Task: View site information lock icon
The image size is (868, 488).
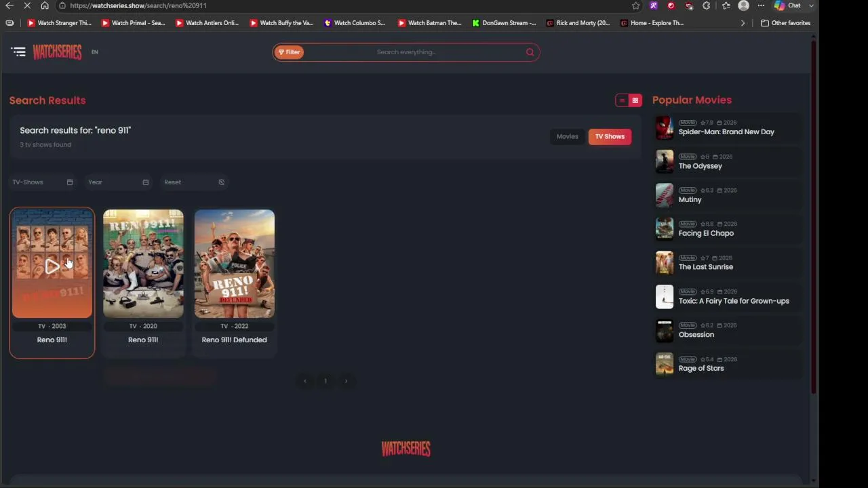Action: 62,5
